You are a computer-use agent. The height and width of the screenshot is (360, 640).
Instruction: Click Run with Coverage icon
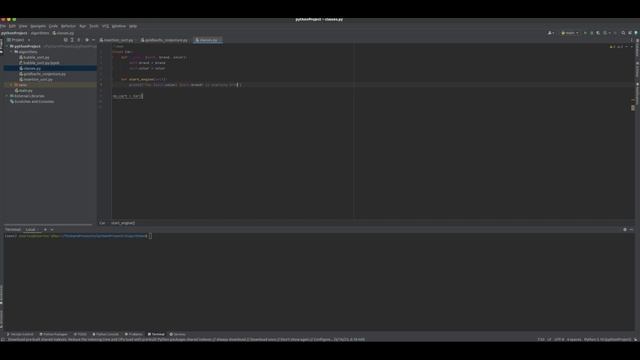tap(598, 33)
